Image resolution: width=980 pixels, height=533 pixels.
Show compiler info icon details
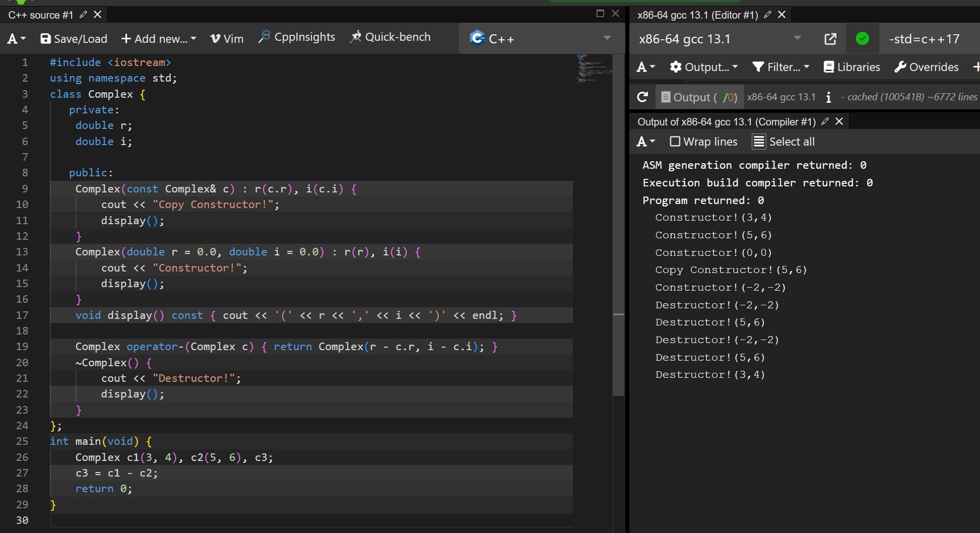coord(828,97)
